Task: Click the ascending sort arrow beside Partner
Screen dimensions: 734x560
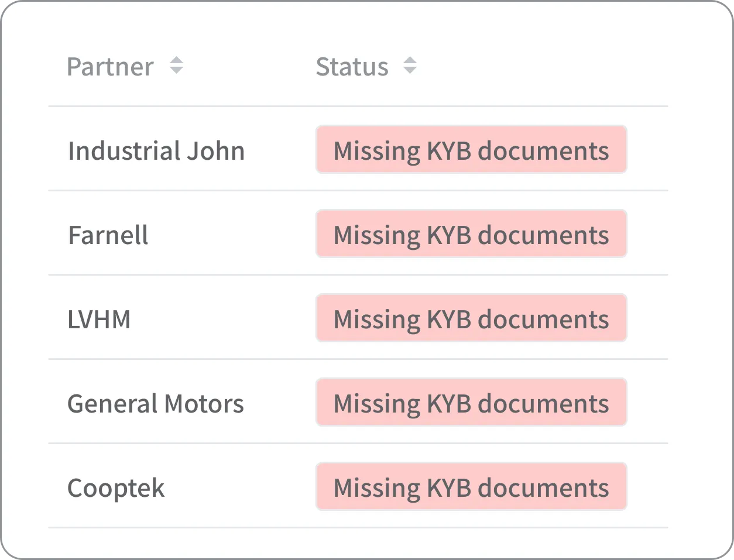Action: [x=176, y=60]
